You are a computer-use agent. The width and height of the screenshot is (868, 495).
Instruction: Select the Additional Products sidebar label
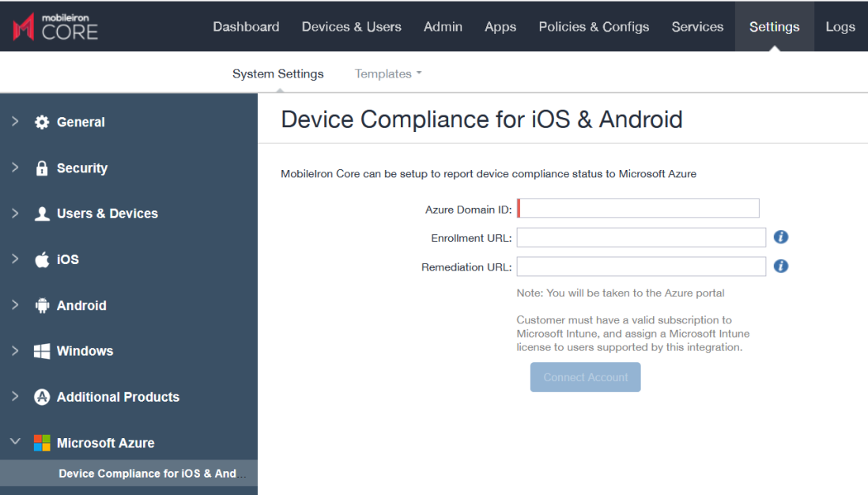(118, 397)
